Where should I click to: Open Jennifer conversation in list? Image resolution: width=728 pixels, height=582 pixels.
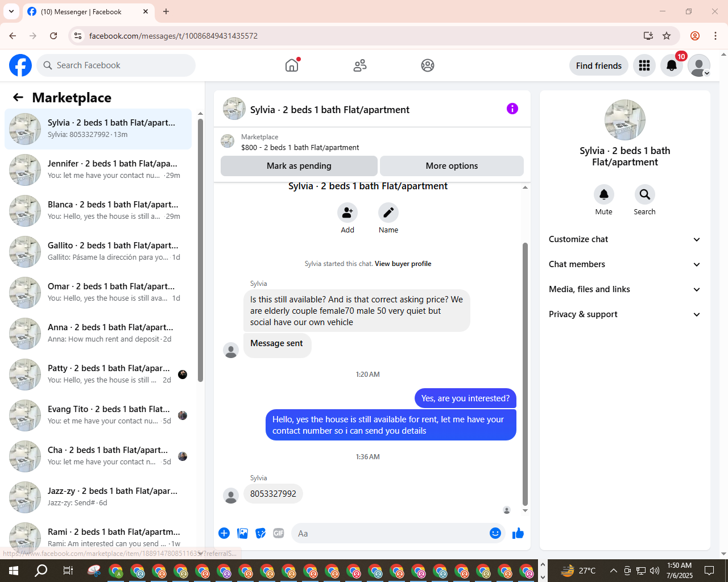point(98,170)
